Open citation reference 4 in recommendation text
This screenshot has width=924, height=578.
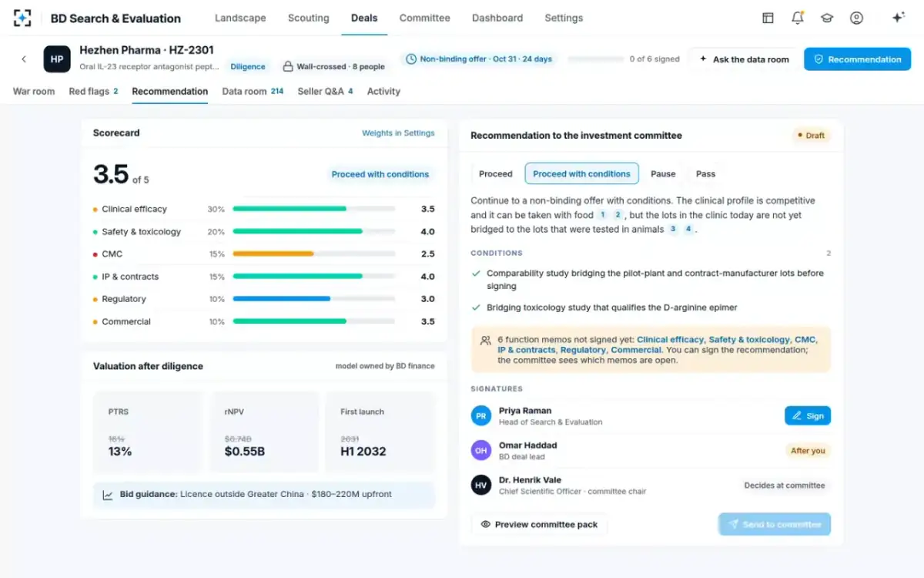pyautogui.click(x=688, y=229)
